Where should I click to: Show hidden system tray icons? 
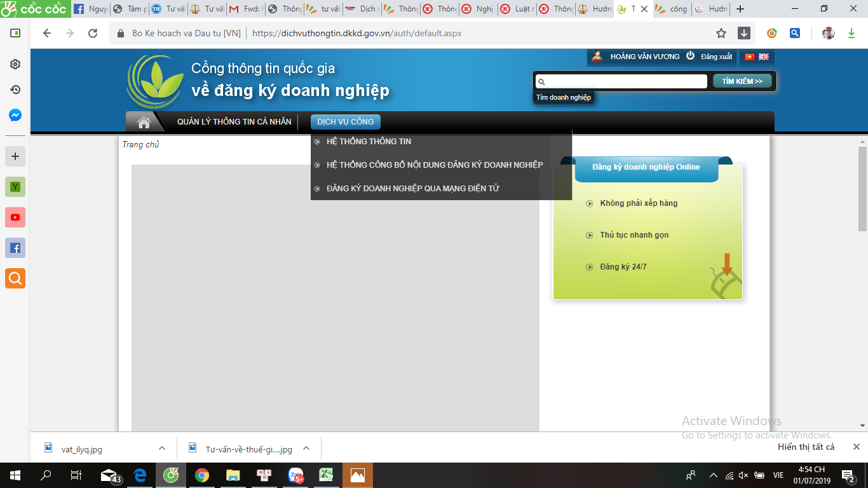tap(713, 475)
